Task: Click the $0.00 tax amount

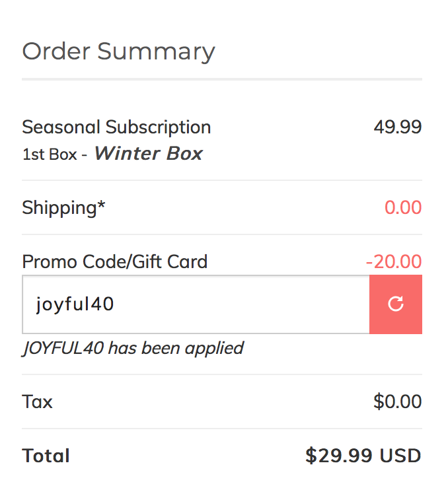Action: 398,401
